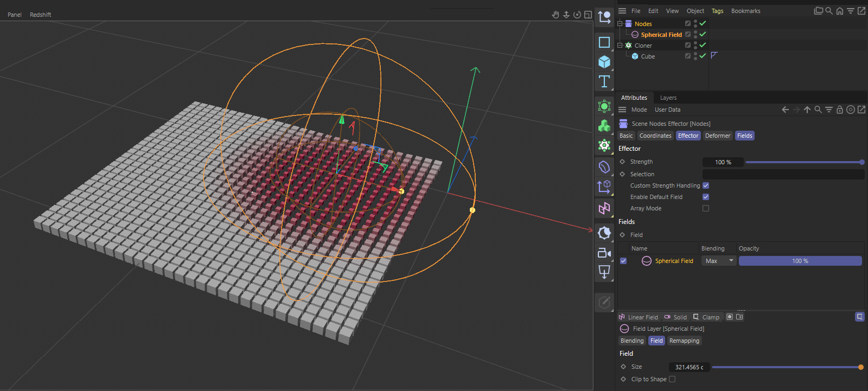Uncheck the Spherical Field layer checkbox
This screenshot has height=391, width=868.
click(x=623, y=261)
